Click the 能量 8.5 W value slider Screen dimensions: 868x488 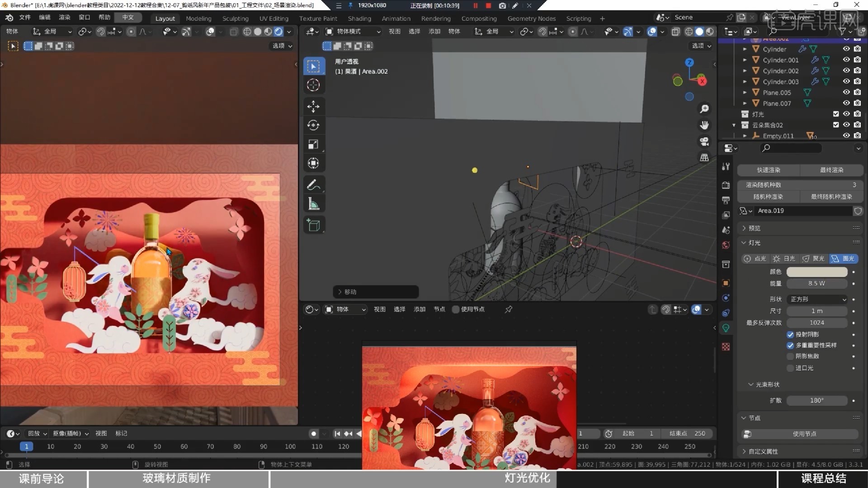(817, 283)
